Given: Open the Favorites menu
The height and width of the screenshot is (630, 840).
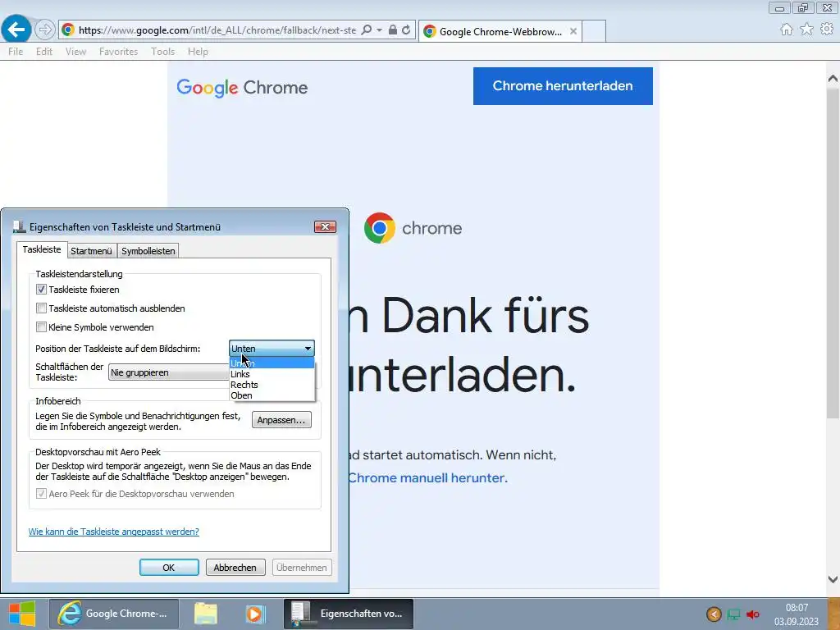Looking at the screenshot, I should tap(118, 52).
